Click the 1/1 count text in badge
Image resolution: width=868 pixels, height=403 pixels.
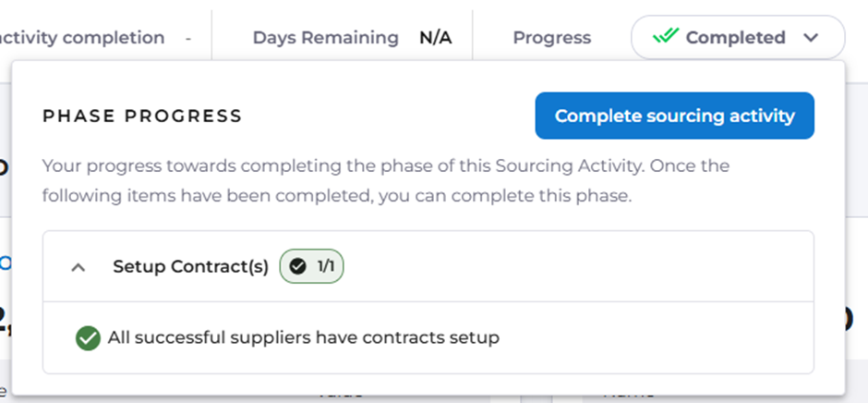pyautogui.click(x=323, y=266)
